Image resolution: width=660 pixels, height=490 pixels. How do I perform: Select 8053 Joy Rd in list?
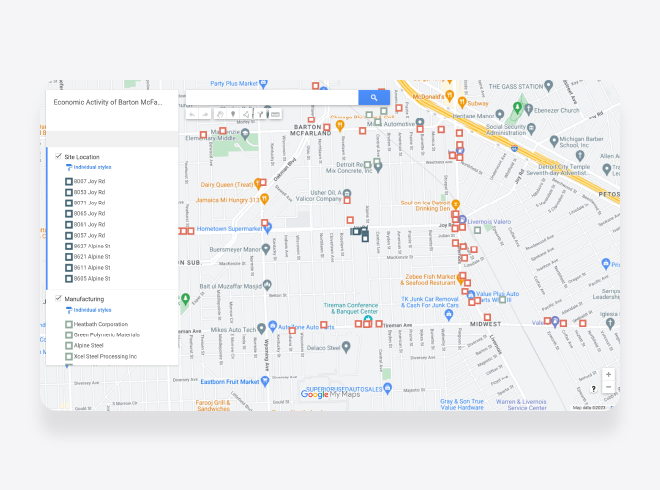[x=89, y=192]
